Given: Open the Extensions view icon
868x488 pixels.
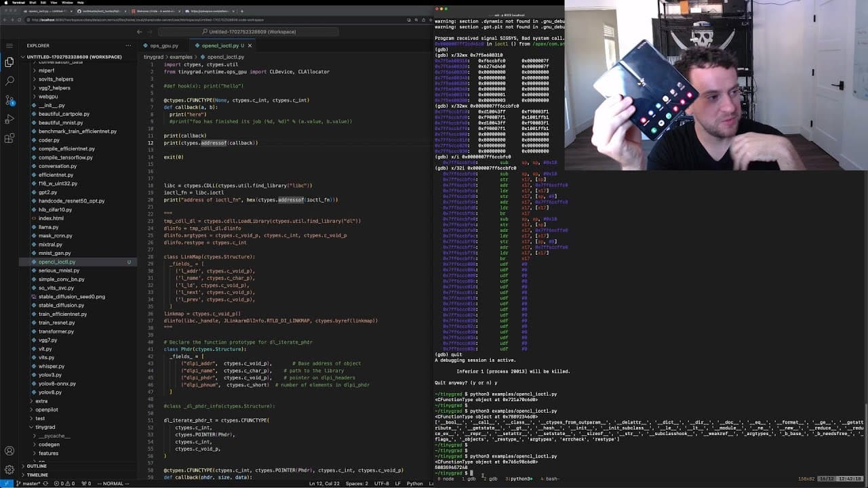Looking at the screenshot, I should tap(9, 138).
